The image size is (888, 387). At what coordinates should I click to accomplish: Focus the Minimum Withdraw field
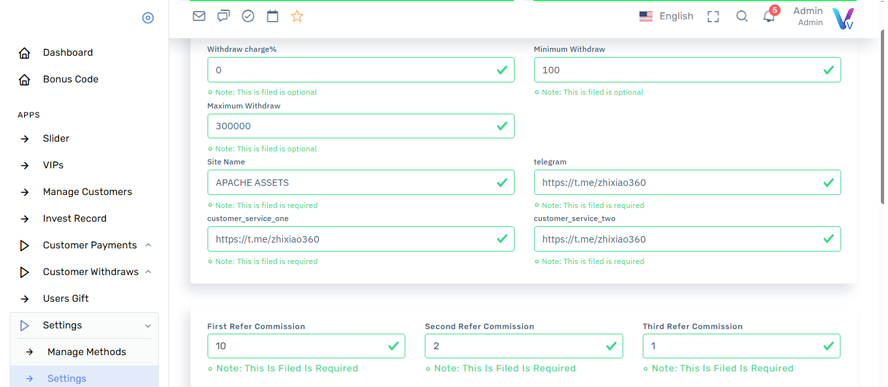(688, 70)
